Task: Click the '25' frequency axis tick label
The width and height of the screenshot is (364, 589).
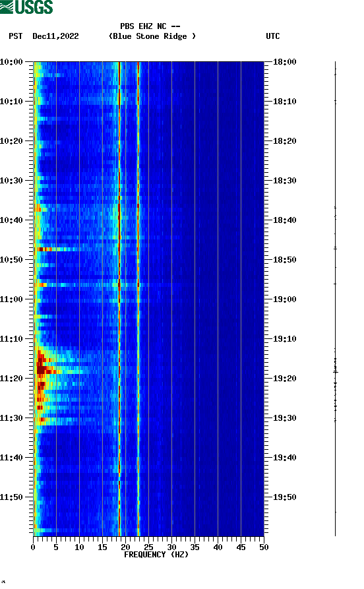Action: tap(149, 547)
